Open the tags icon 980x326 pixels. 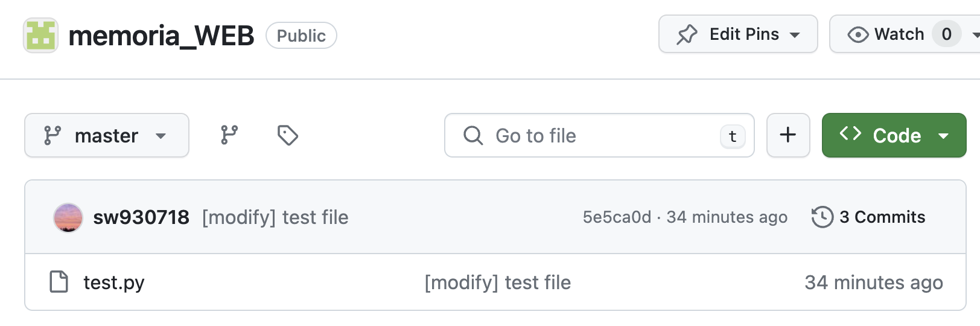click(x=287, y=135)
